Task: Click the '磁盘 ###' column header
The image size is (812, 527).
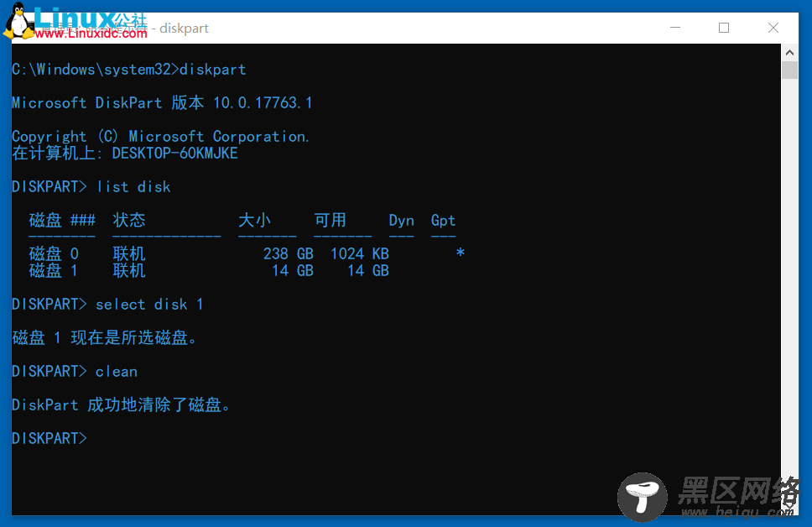Action: point(62,220)
